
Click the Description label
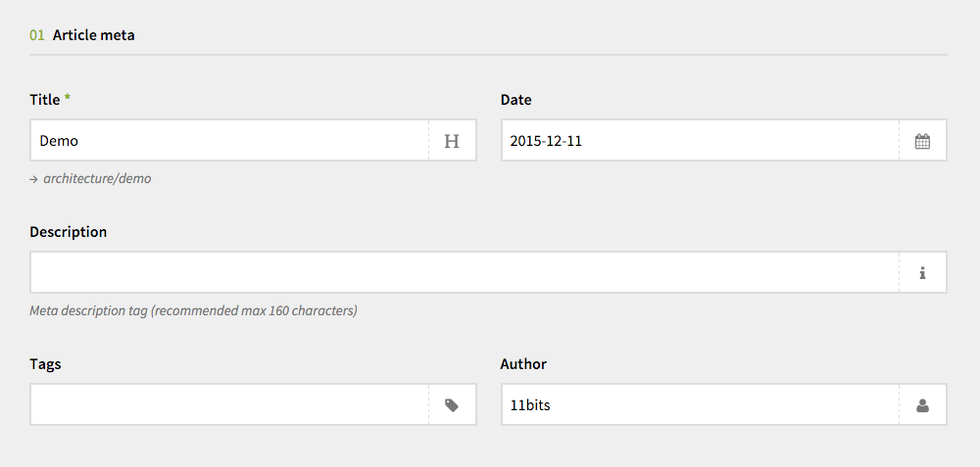[x=69, y=232]
